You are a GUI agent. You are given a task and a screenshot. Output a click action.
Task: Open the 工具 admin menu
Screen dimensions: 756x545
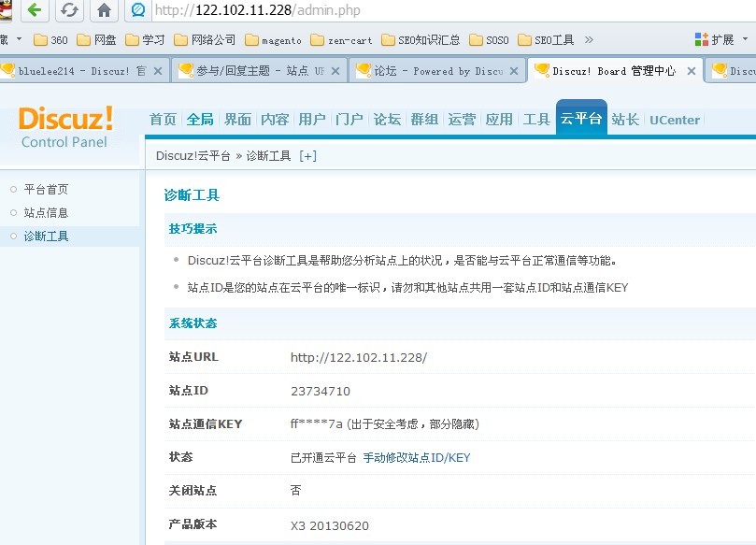coord(536,119)
